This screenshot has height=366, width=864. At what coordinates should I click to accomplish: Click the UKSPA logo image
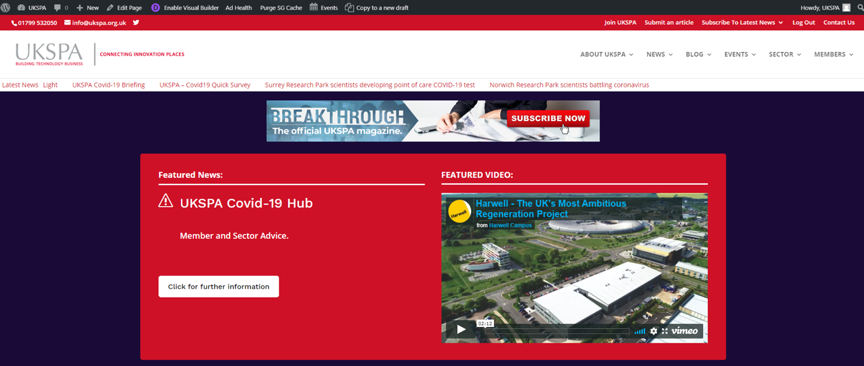click(50, 54)
